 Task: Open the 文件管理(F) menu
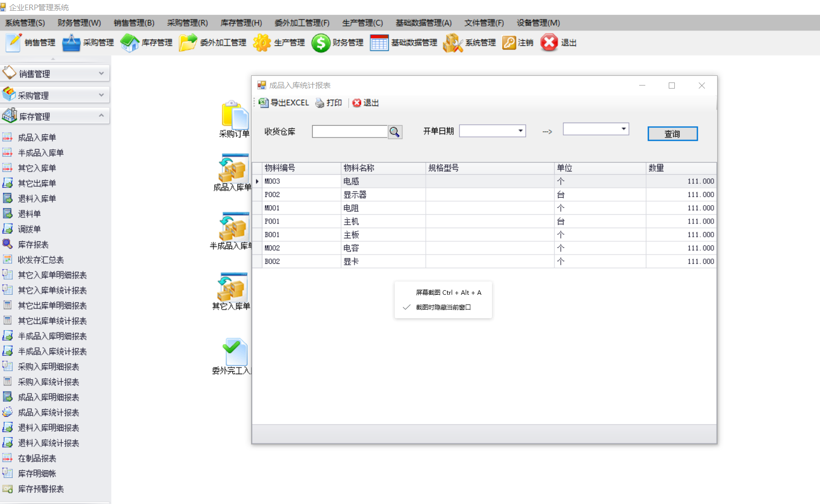(484, 22)
